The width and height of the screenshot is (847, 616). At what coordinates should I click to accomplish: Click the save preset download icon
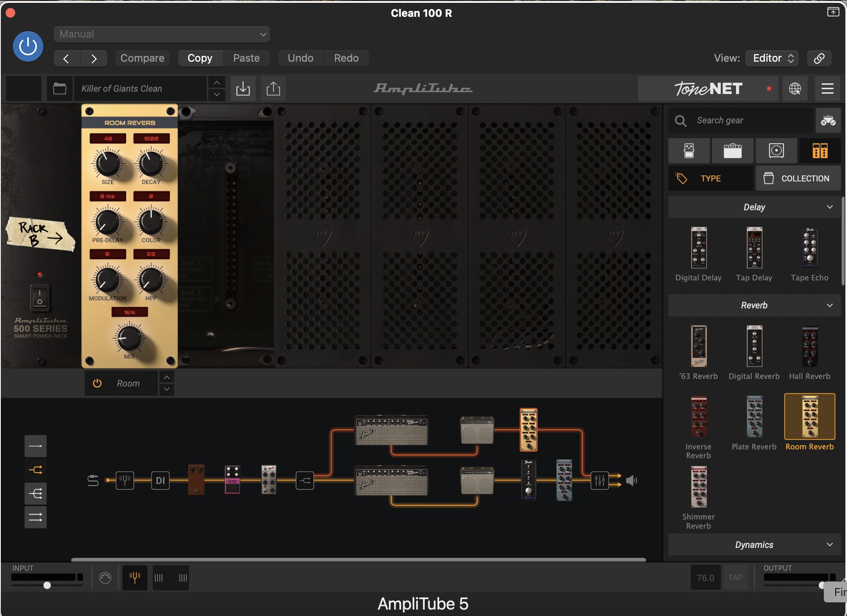[243, 89]
